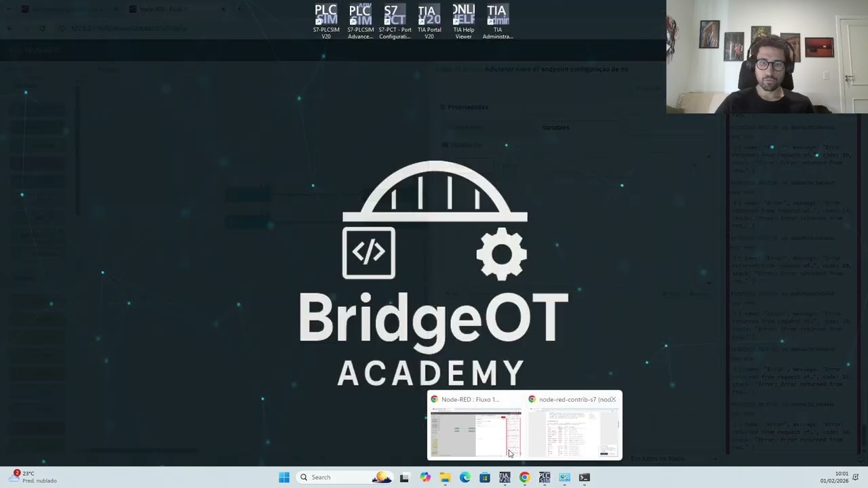Open the notification icon beside the clock
The width and height of the screenshot is (868, 488).
856,477
